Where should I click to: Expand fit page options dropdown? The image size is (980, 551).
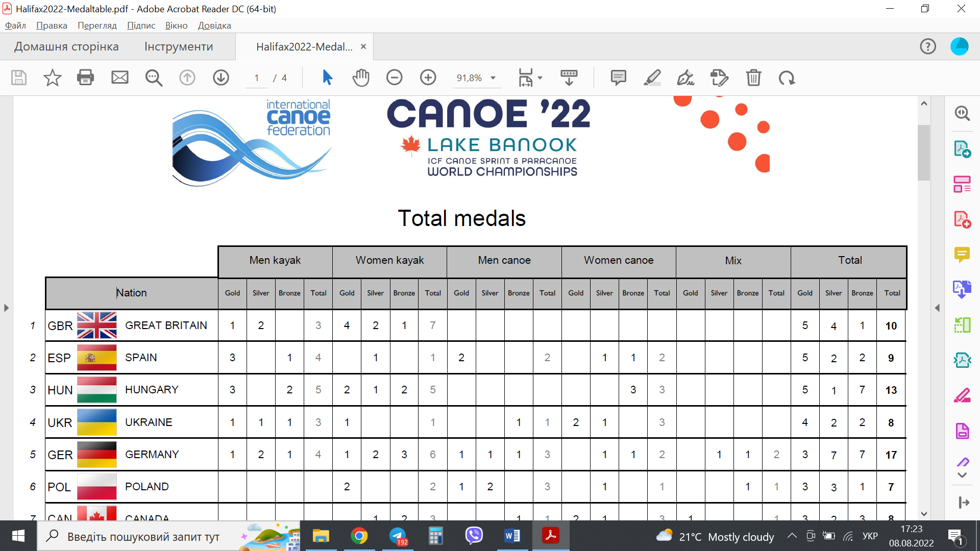(x=540, y=78)
